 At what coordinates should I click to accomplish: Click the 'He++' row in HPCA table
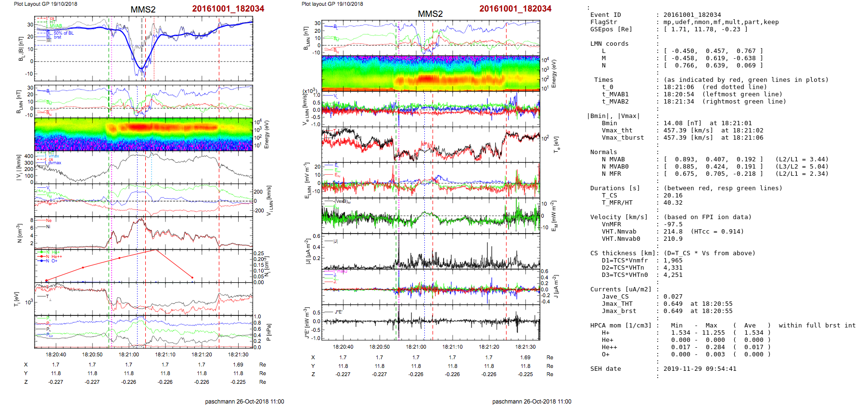point(609,347)
